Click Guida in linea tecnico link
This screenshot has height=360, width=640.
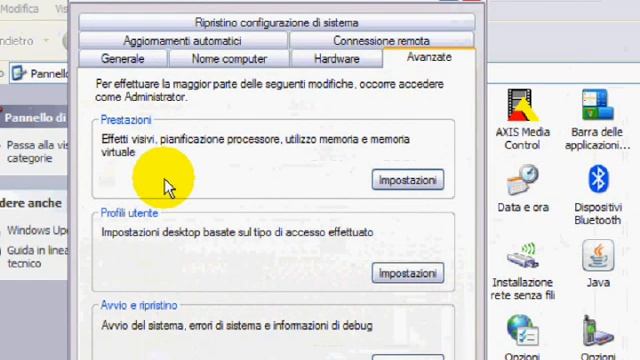click(x=38, y=257)
